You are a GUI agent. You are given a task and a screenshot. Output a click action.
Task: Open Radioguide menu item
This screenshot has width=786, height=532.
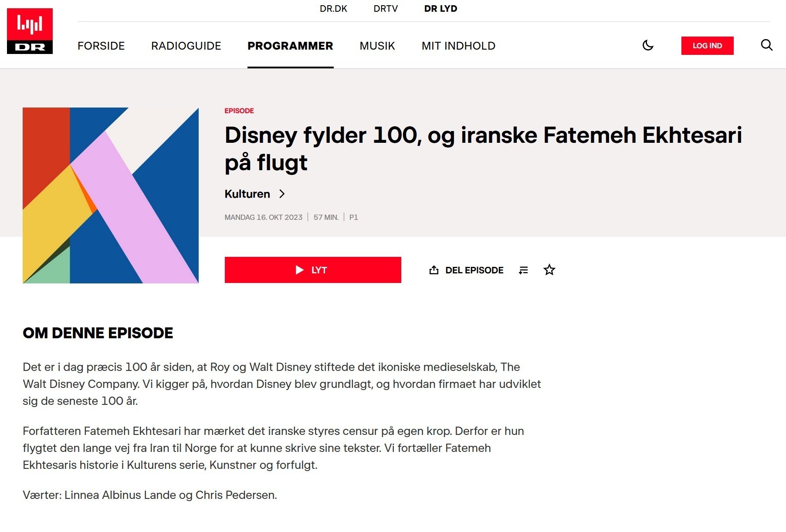(186, 46)
